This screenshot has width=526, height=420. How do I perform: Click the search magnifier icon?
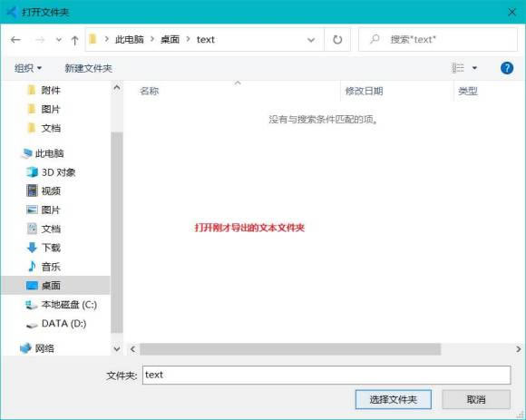pyautogui.click(x=375, y=39)
